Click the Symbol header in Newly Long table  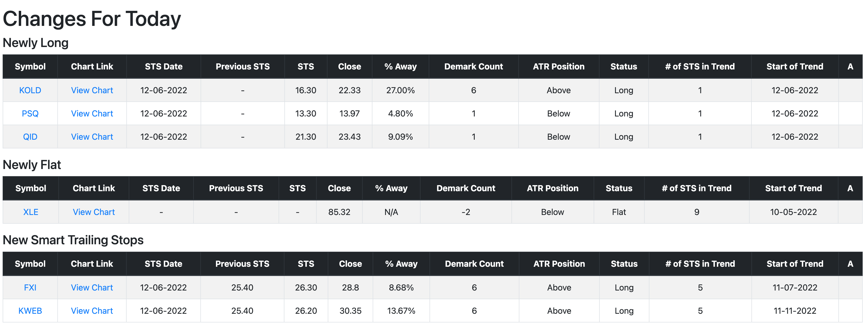coord(30,67)
